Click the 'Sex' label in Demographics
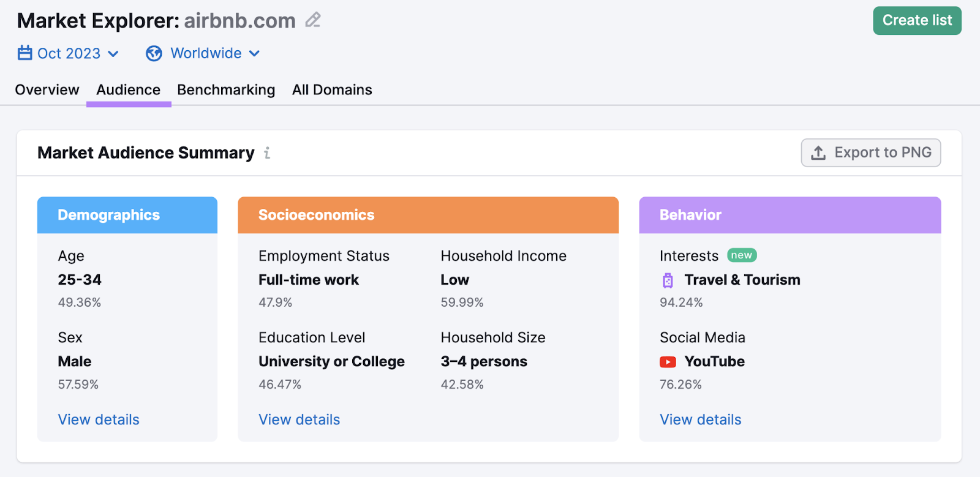This screenshot has height=477, width=980. (x=70, y=337)
